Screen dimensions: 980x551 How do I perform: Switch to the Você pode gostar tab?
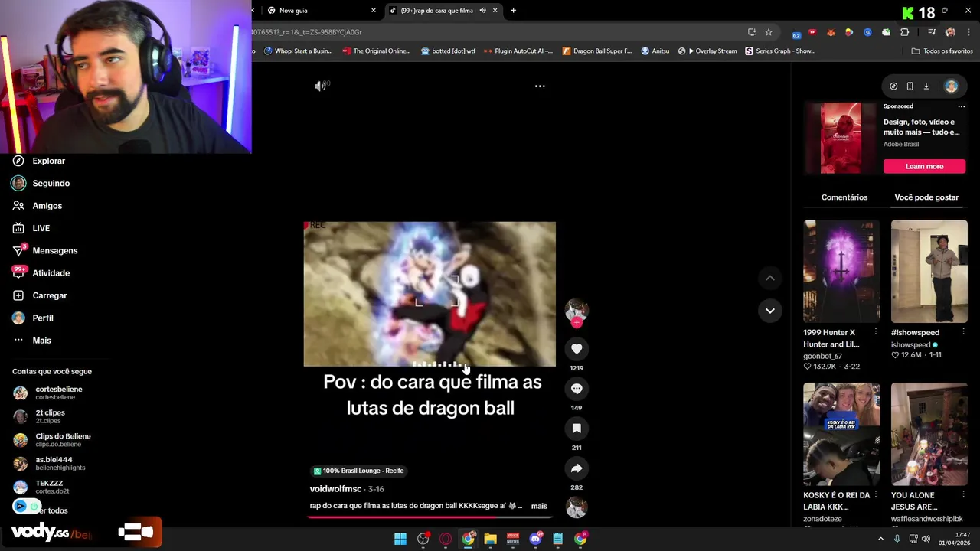[x=926, y=197]
